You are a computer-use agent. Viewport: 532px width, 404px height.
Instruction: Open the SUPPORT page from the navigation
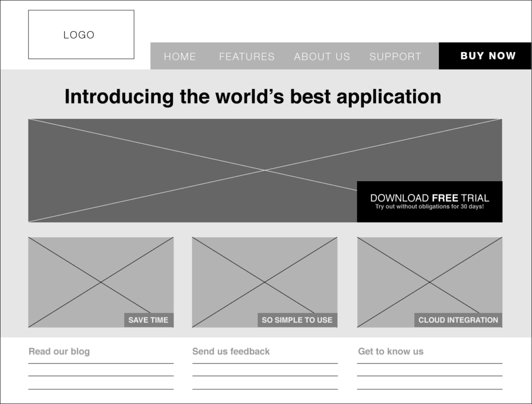click(x=395, y=56)
